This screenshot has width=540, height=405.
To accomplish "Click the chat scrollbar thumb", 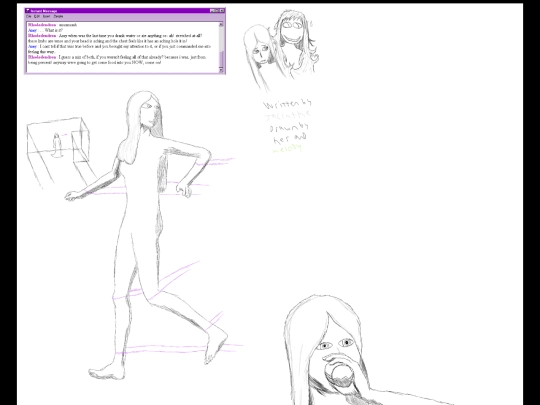I will pos(221,60).
